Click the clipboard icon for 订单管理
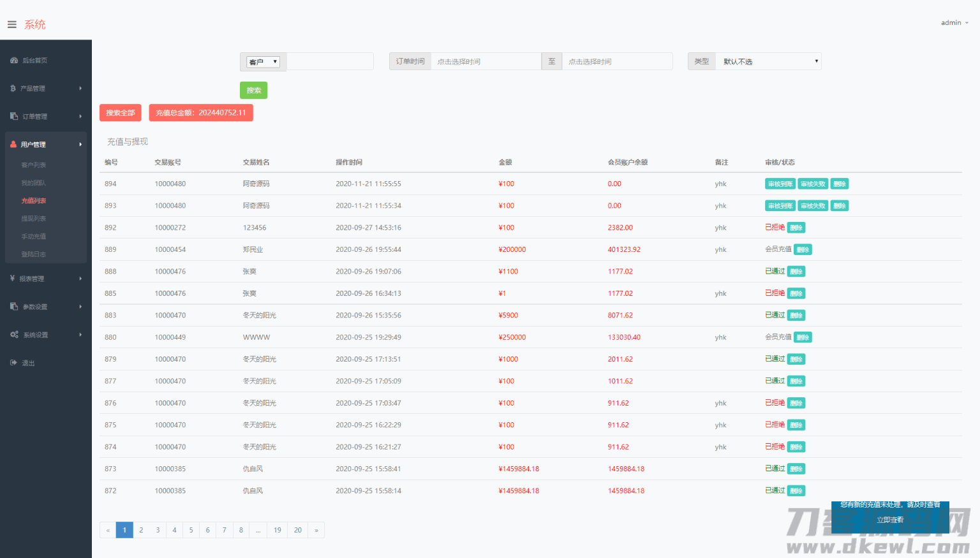This screenshot has height=558, width=980. 14,116
